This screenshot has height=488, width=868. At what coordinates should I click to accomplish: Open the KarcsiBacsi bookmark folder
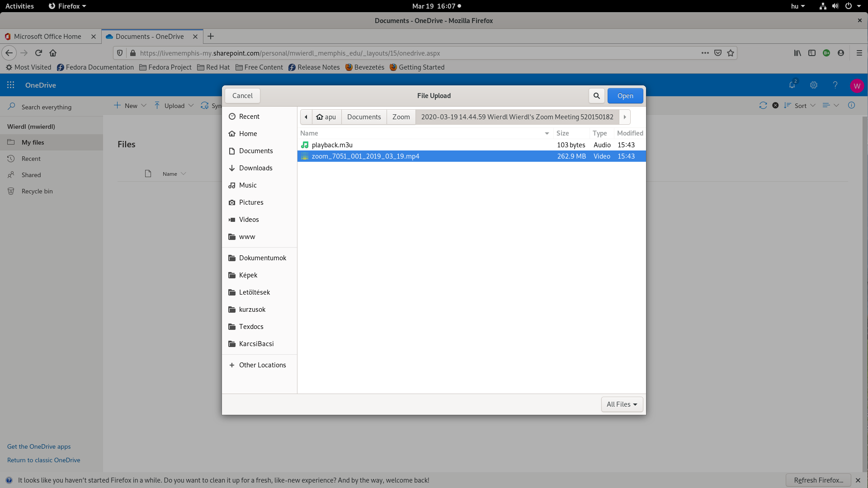[x=259, y=344]
